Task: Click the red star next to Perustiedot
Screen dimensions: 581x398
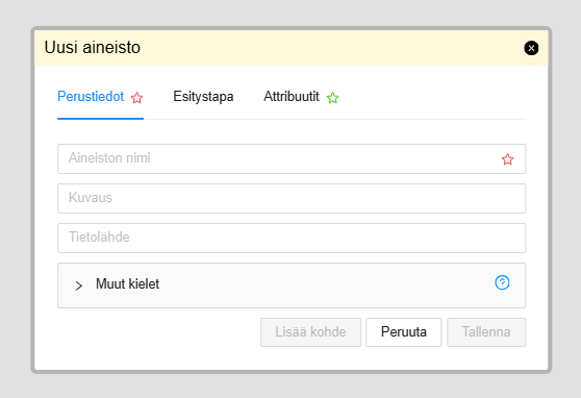Action: click(x=137, y=98)
